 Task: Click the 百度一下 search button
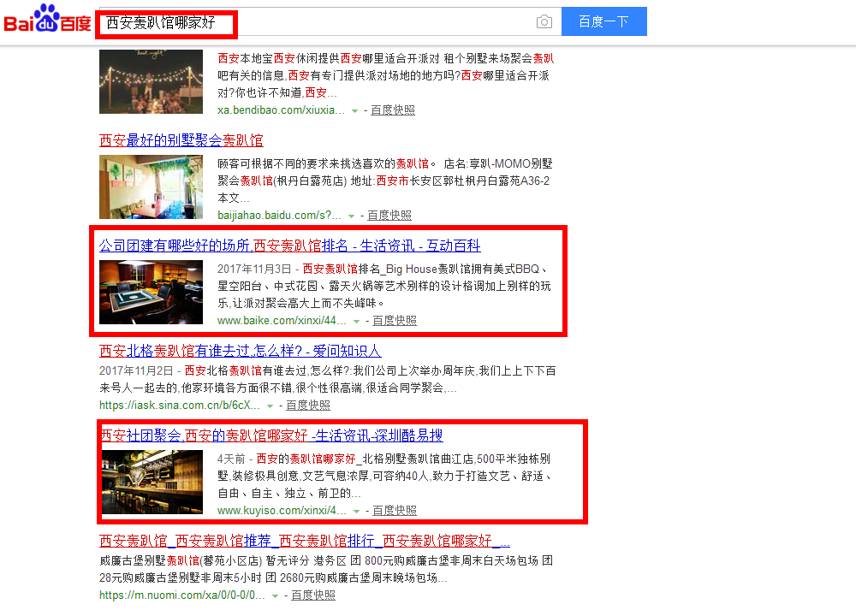pos(603,21)
